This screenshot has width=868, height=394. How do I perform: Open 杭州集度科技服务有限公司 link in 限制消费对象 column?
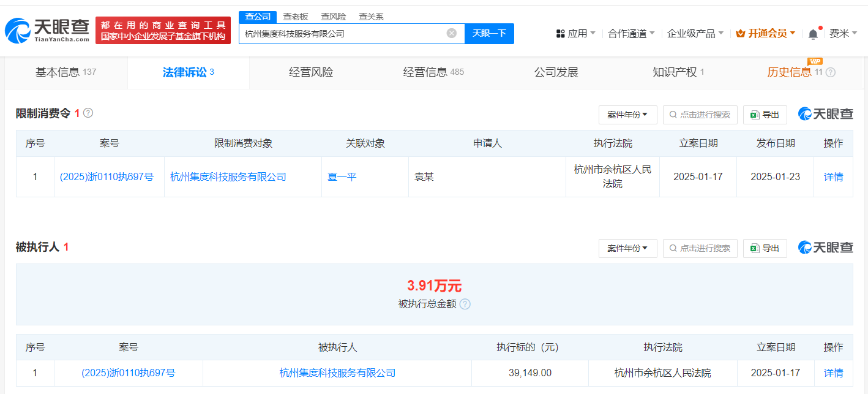point(228,176)
